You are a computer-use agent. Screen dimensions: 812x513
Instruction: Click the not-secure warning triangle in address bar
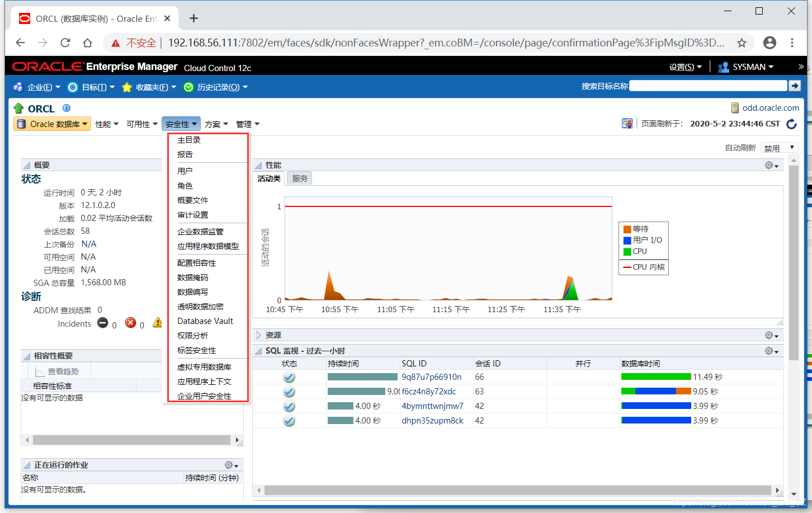(116, 43)
